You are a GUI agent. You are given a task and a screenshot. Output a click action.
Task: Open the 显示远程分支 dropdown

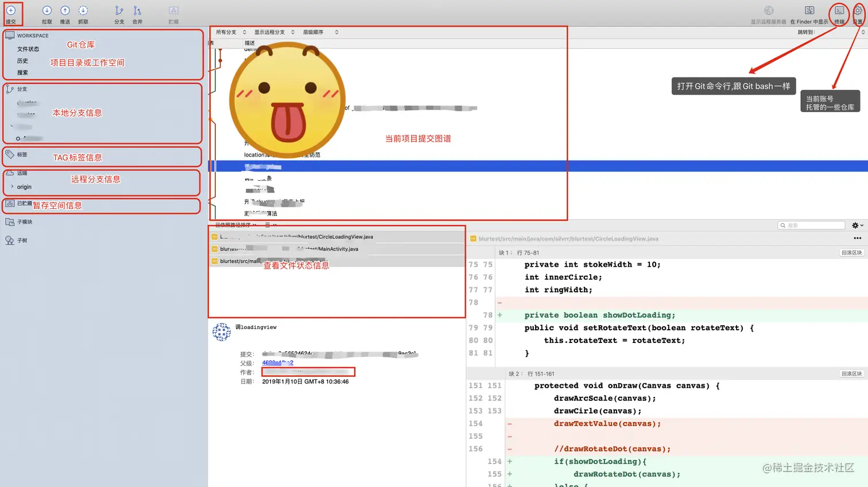click(274, 32)
